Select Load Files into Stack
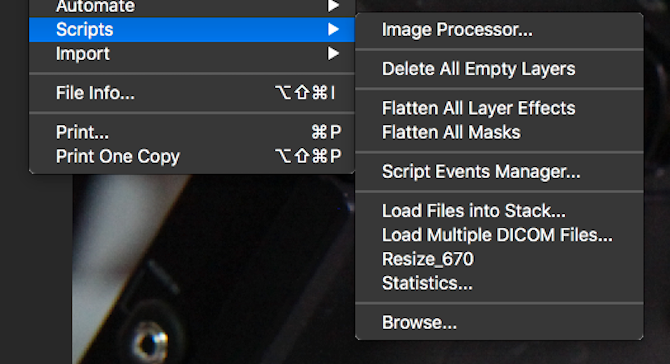 pos(499,211)
